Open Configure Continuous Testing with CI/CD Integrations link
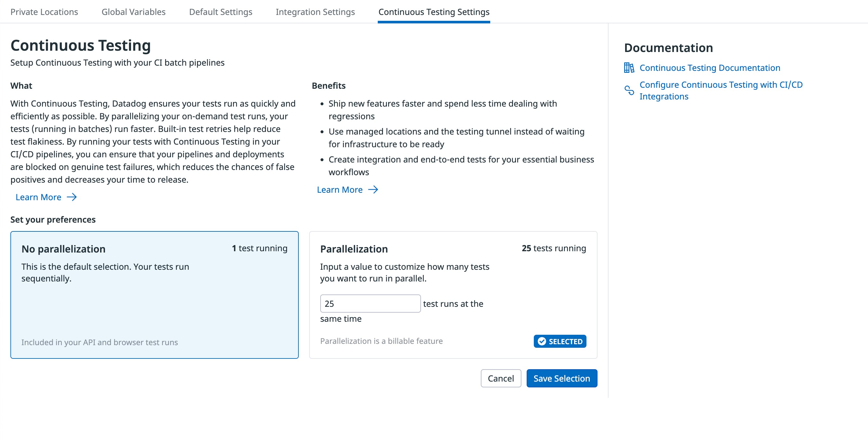 coord(721,90)
